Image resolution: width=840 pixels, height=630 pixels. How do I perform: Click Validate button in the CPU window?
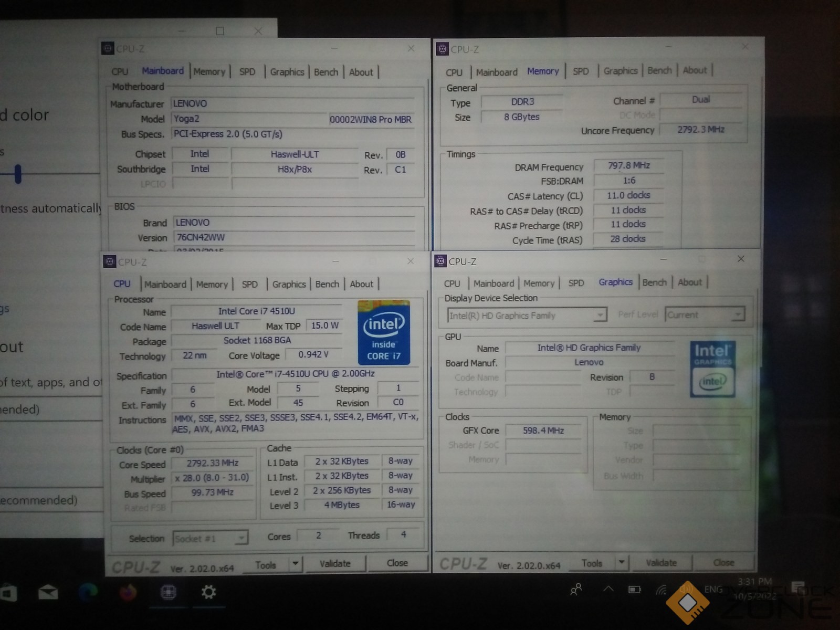(x=335, y=563)
